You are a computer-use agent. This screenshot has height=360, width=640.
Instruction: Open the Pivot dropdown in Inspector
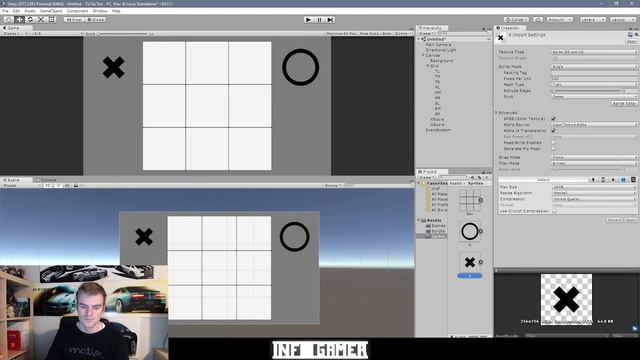(594, 97)
